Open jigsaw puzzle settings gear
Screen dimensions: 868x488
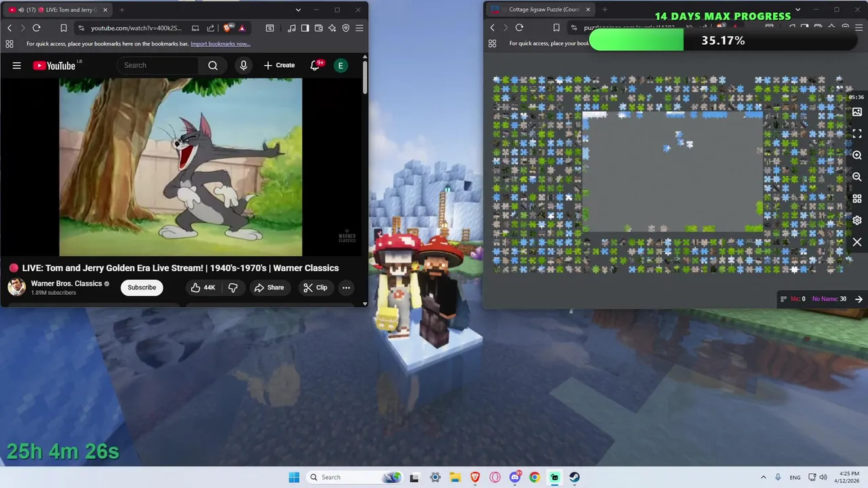pyautogui.click(x=857, y=220)
